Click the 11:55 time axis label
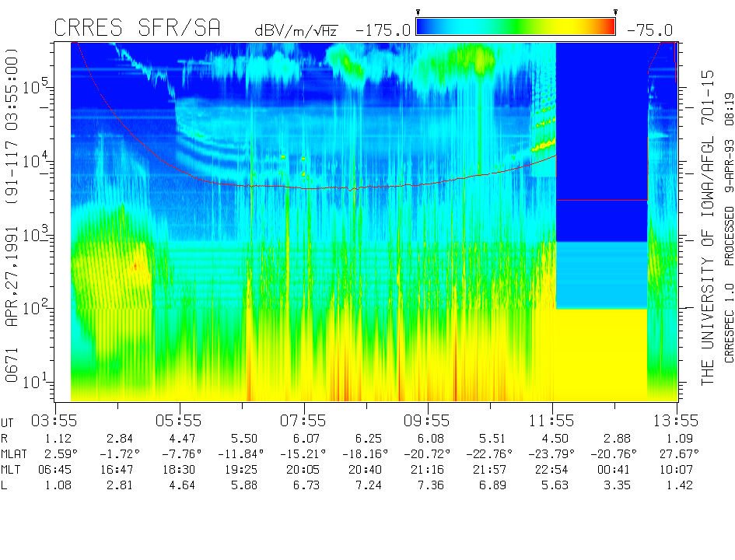Image resolution: width=735 pixels, height=560 pixels. (553, 421)
